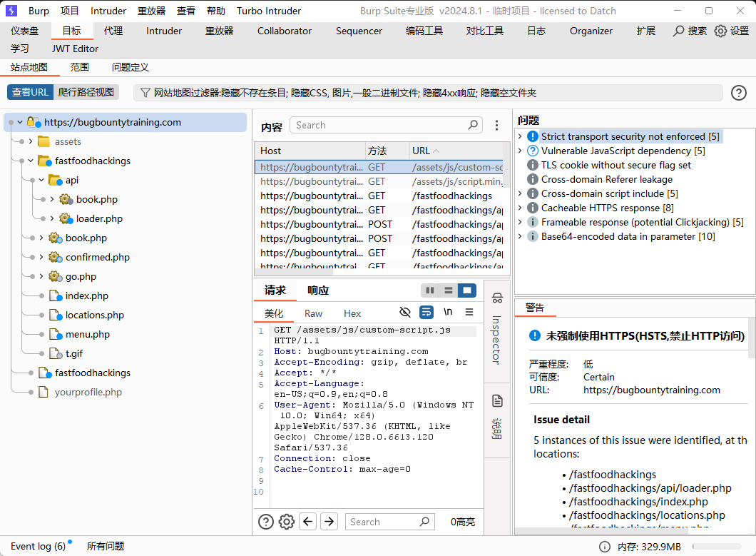Open the Collaborator tab

pyautogui.click(x=285, y=31)
